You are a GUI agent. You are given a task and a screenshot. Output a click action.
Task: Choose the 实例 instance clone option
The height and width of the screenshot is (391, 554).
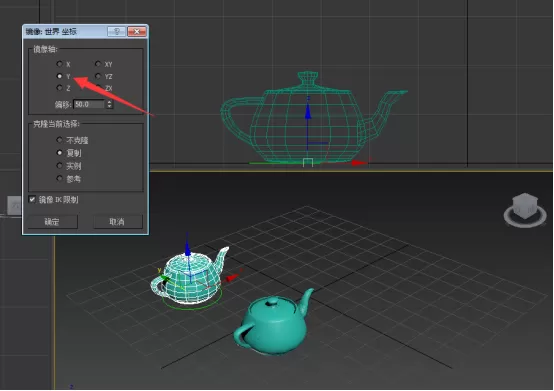(x=59, y=166)
